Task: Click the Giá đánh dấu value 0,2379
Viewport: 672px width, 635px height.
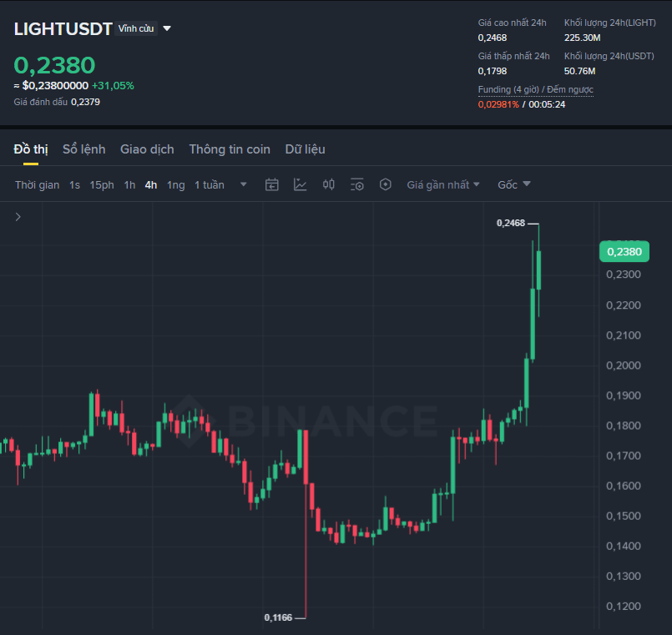Action: pos(85,102)
